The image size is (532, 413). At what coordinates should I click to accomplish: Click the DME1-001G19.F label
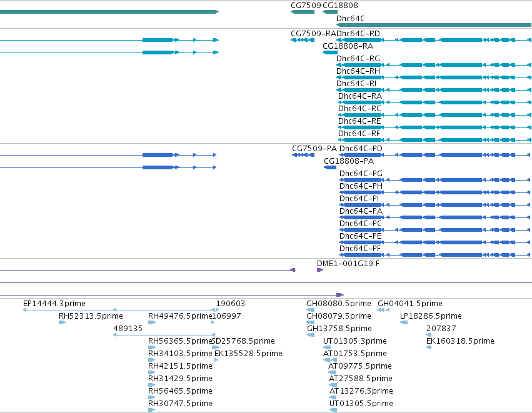[348, 264]
